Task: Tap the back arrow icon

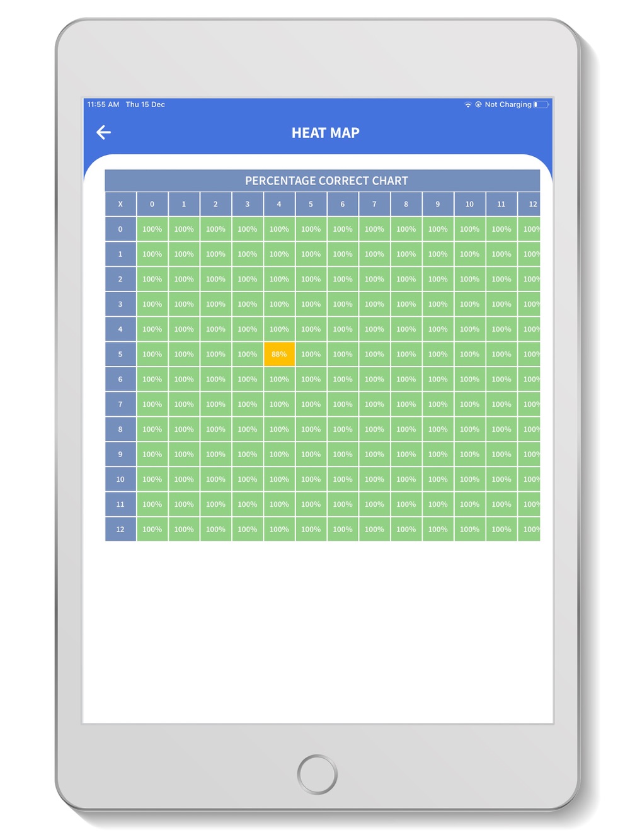Action: click(x=104, y=132)
